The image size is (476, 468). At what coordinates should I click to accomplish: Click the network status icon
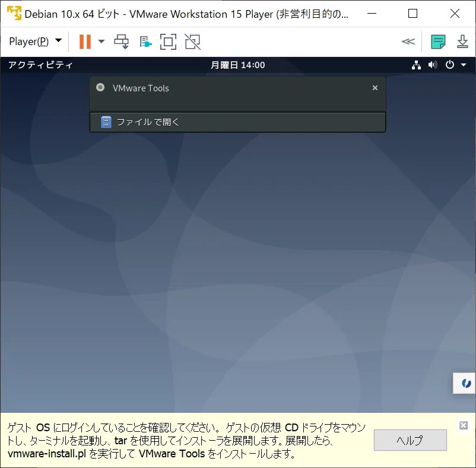tap(416, 65)
